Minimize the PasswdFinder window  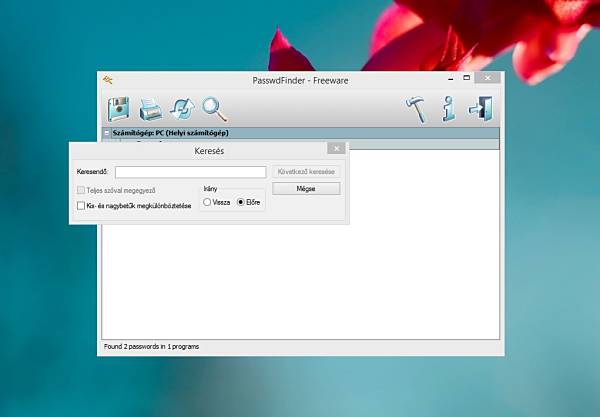[x=451, y=78]
